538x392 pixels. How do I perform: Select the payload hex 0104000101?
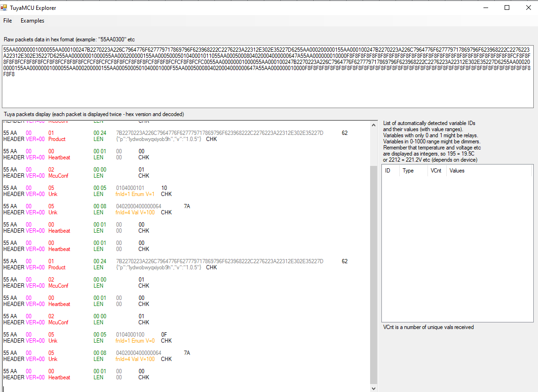130,188
